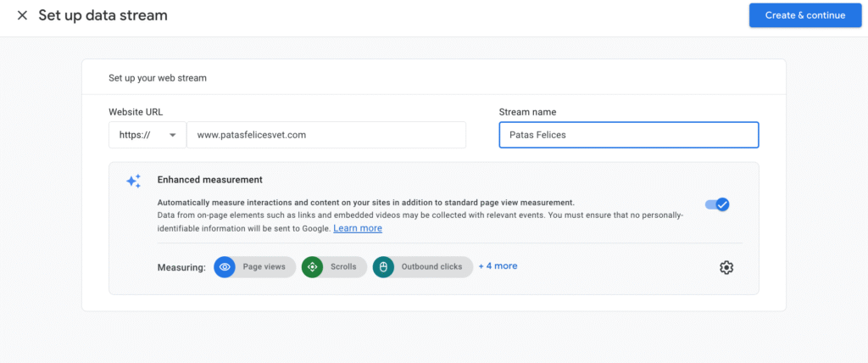Select the Scrolls chip label
The image size is (868, 363).
point(343,266)
